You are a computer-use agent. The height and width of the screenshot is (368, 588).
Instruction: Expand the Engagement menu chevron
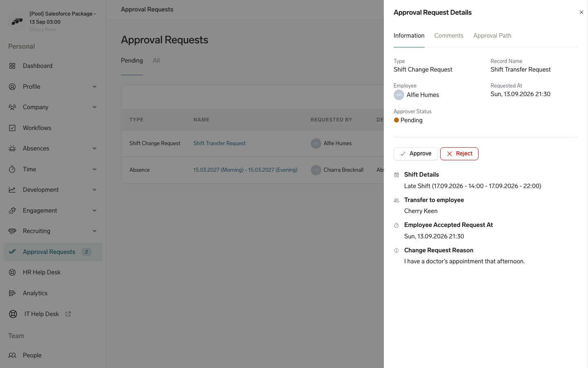click(x=95, y=211)
